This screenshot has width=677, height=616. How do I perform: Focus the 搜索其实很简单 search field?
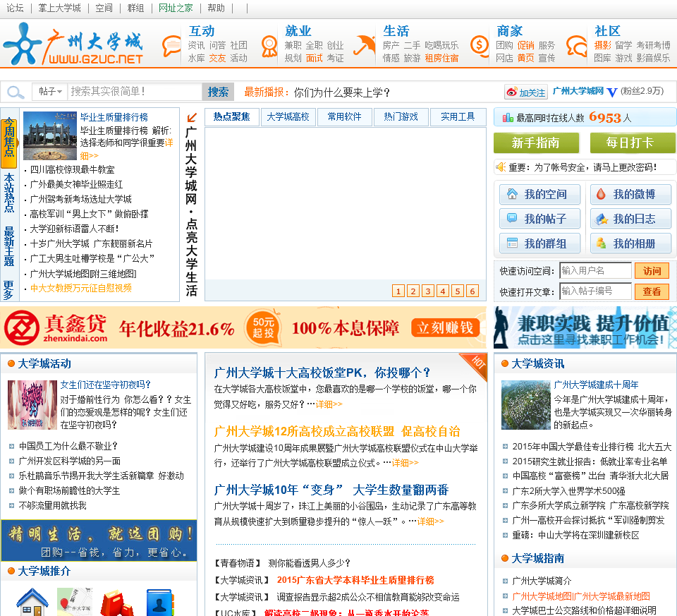pyautogui.click(x=135, y=92)
